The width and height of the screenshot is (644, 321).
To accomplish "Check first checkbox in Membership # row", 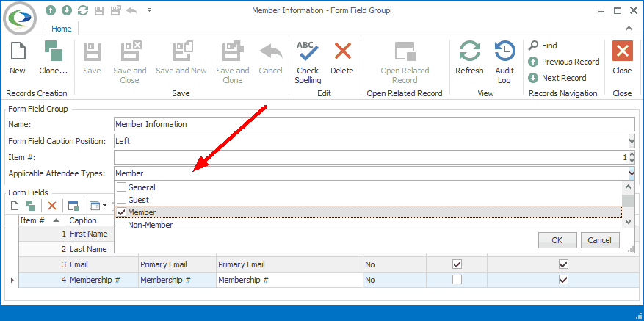I will 457,280.
